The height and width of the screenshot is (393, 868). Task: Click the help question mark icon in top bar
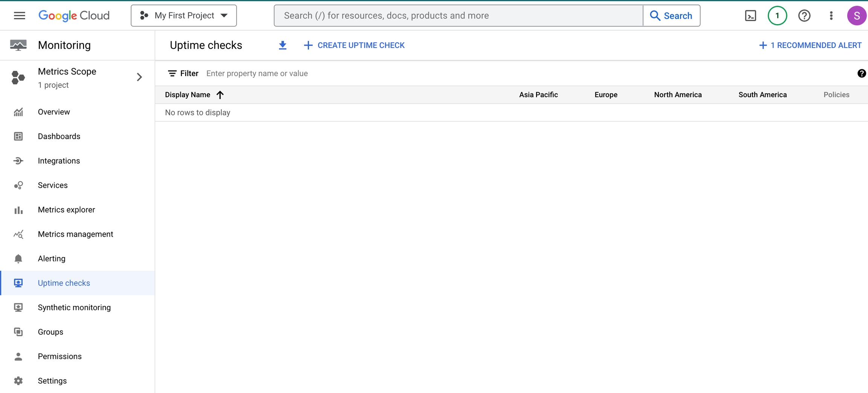(x=804, y=15)
